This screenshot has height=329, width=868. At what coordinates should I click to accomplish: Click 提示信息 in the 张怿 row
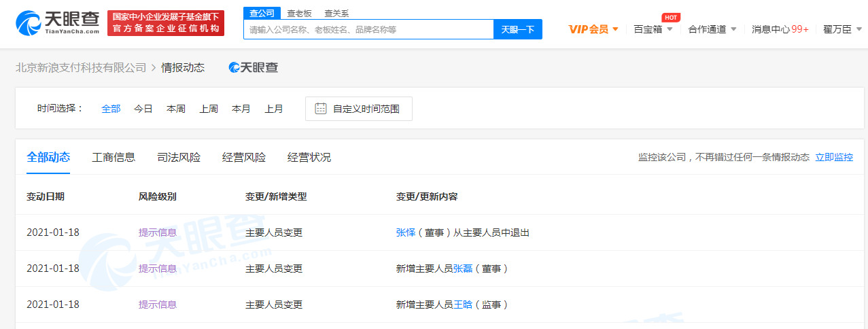tap(158, 232)
